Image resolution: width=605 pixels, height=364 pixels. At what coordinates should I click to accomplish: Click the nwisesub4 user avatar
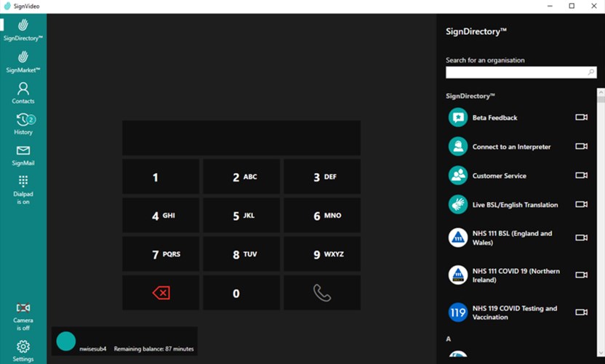tap(66, 341)
